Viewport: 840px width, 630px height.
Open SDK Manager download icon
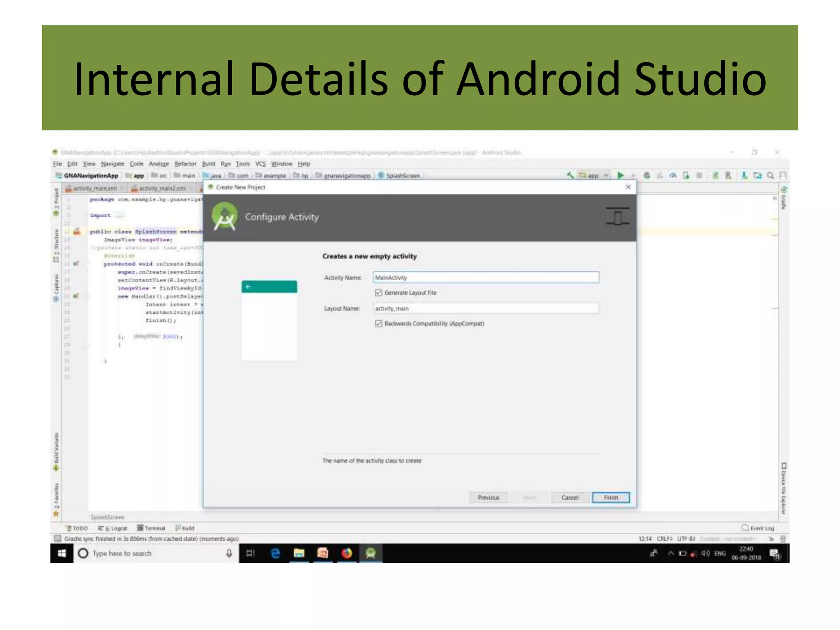[x=744, y=175]
